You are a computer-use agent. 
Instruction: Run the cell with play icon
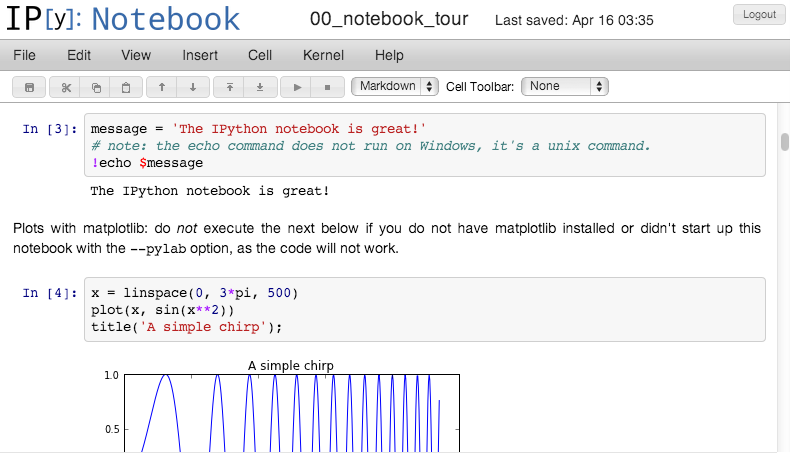[x=297, y=87]
